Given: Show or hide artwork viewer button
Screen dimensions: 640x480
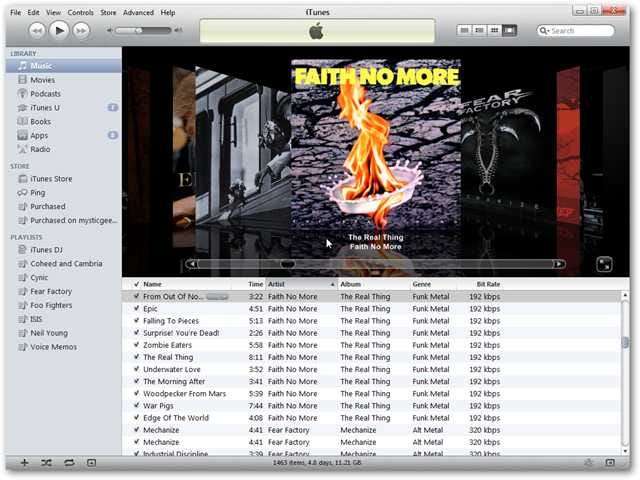Looking at the screenshot, I should pyautogui.click(x=91, y=462).
